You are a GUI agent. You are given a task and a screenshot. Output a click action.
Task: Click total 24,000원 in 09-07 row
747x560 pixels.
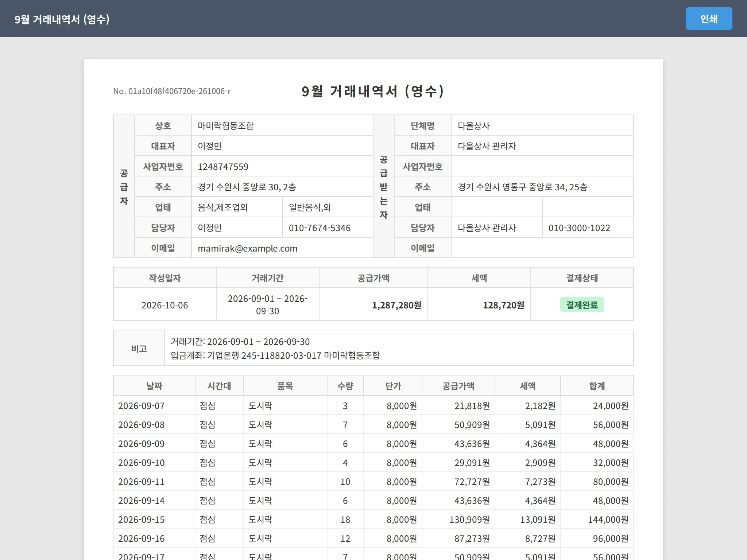click(x=611, y=406)
